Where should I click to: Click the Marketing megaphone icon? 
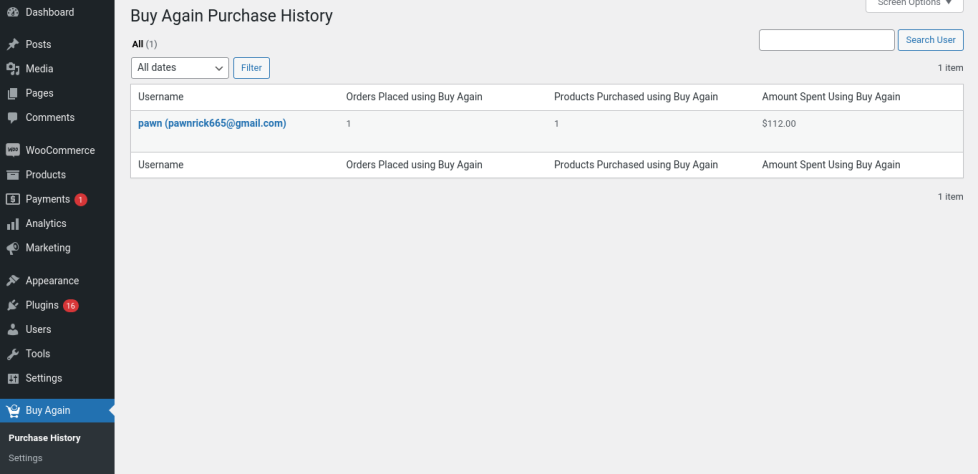(x=13, y=248)
